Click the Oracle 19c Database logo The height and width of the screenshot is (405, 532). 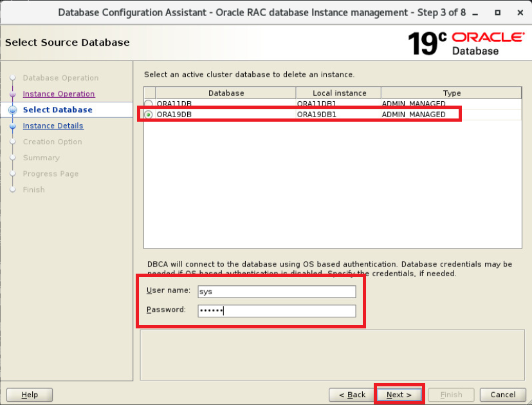click(466, 43)
